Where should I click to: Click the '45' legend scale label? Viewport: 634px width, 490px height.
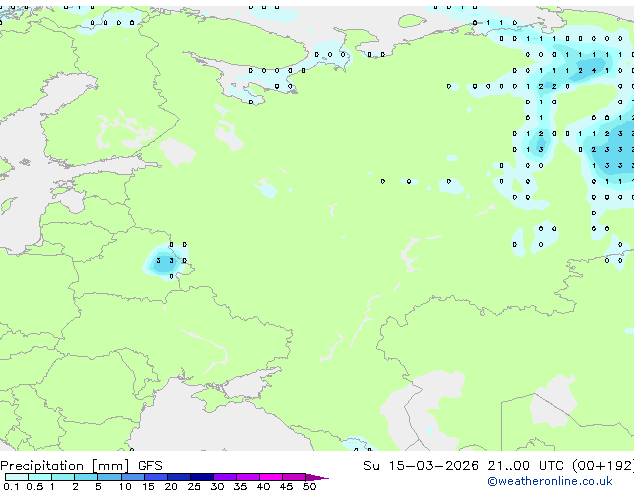286,486
